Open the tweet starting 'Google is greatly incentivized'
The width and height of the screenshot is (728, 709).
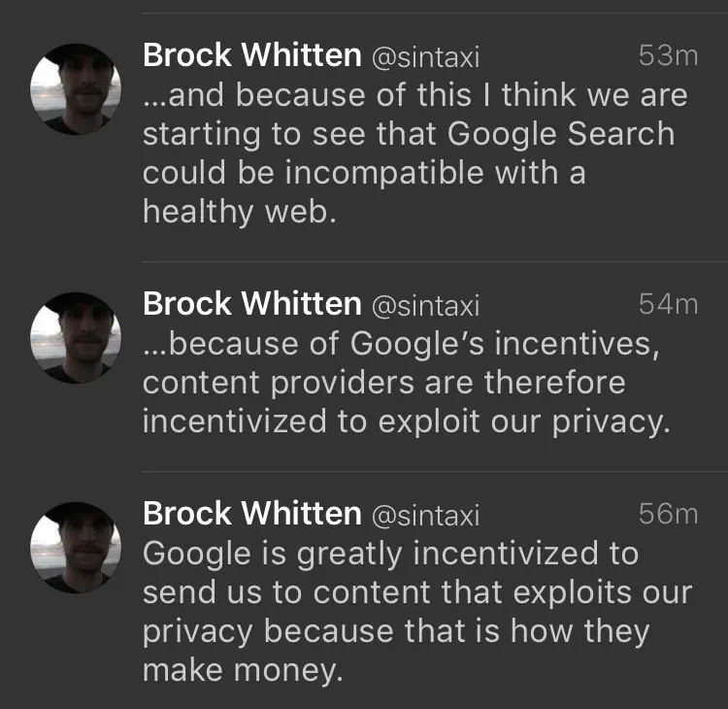pos(390,554)
